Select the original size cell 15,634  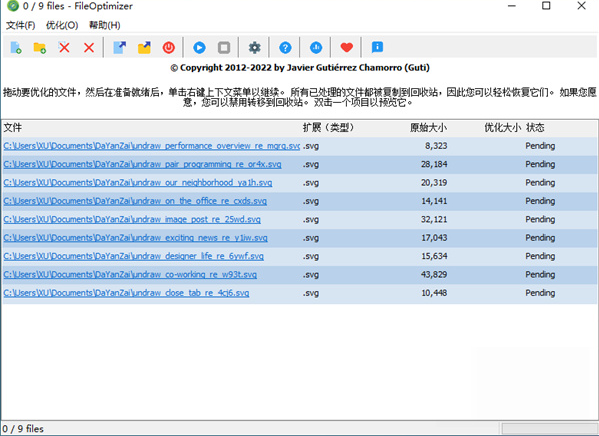tap(434, 256)
